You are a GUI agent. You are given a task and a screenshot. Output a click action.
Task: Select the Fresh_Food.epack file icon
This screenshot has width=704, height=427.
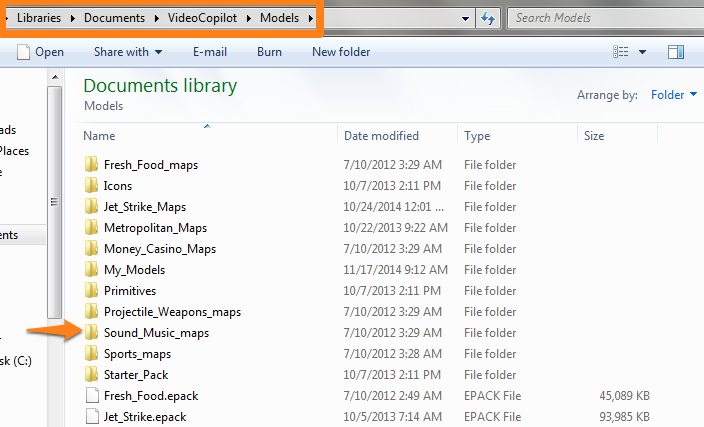(91, 396)
